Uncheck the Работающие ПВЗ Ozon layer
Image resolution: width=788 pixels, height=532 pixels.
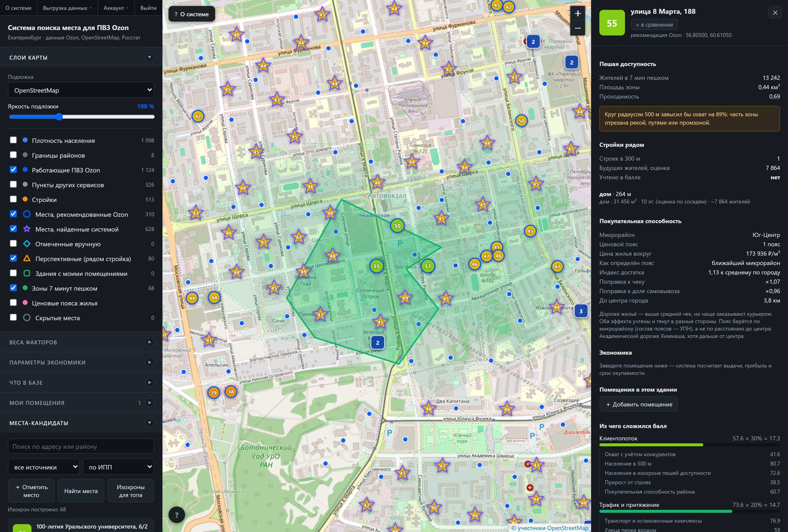point(13,169)
